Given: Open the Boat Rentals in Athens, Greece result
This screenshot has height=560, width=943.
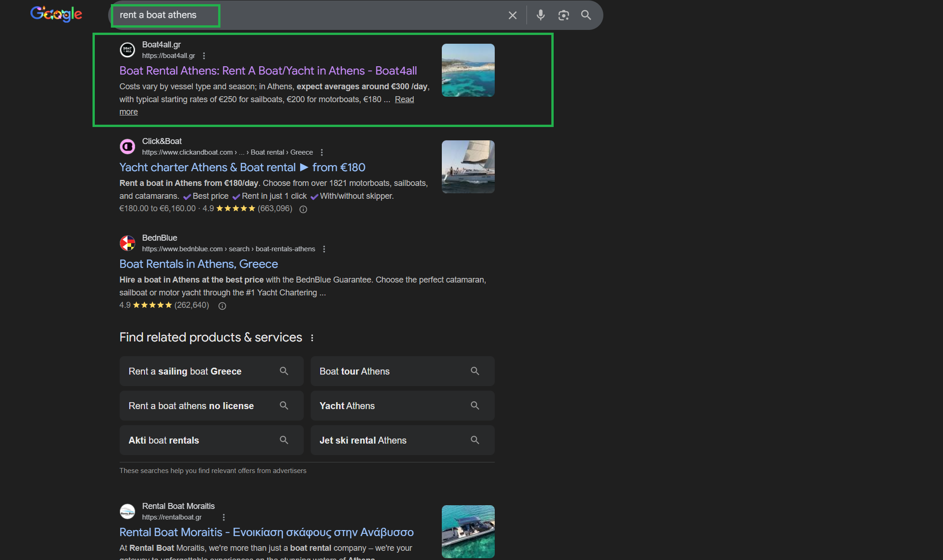Looking at the screenshot, I should pyautogui.click(x=198, y=264).
